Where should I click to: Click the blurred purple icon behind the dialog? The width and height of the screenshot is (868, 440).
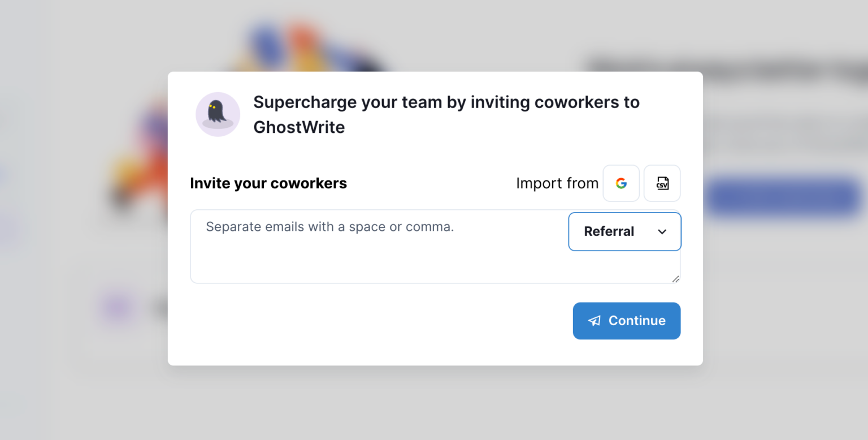[117, 308]
